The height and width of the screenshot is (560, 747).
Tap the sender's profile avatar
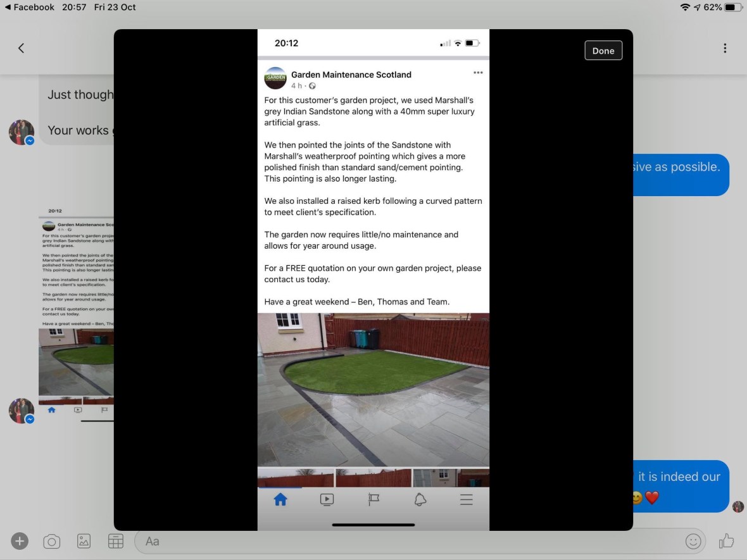[21, 132]
